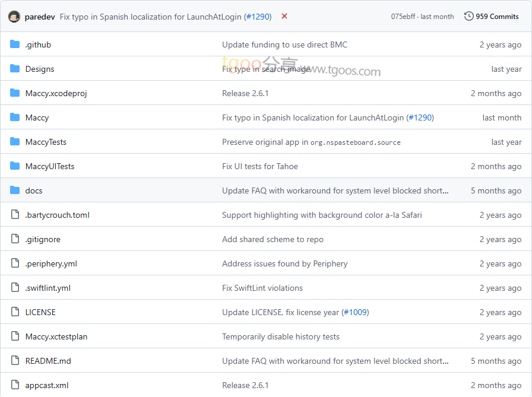Open the .gitignore file
Viewport: 532px width, 397px height.
pos(43,239)
